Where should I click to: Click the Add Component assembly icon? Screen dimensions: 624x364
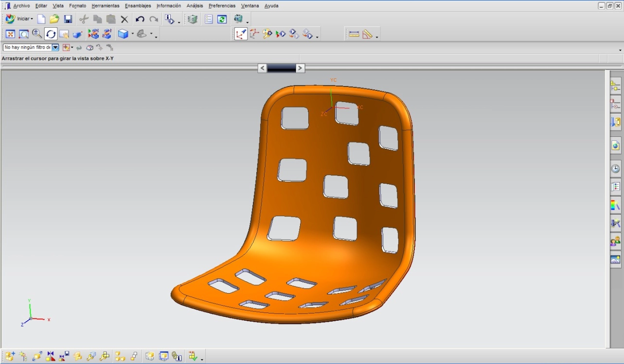pos(10,357)
